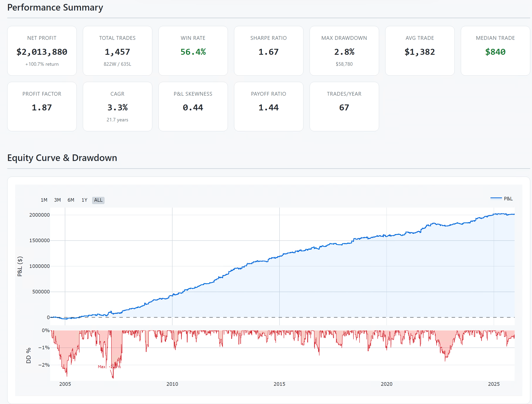Select the 1M range button
The image size is (532, 404).
click(44, 200)
